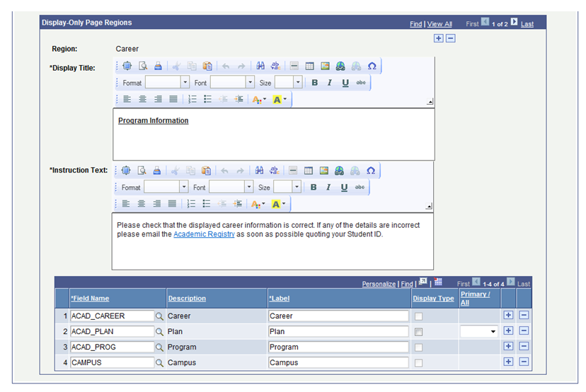Click Download to Excel grid icon
The image size is (586, 392).
pos(438,282)
